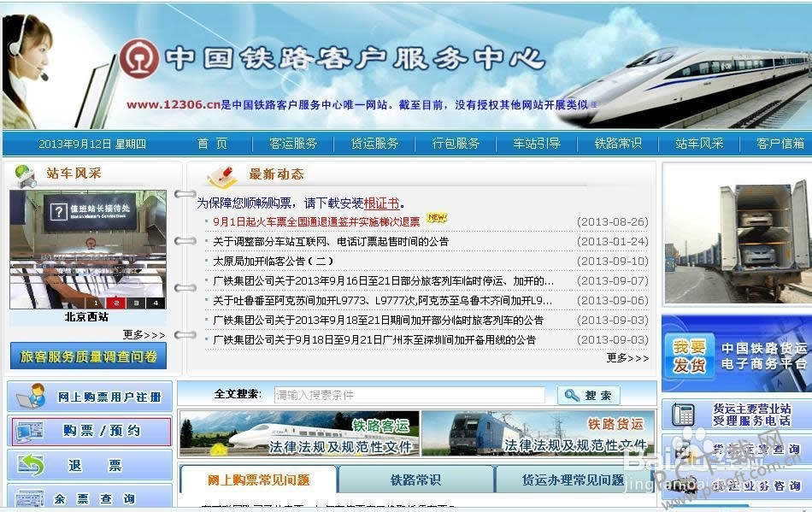The image size is (812, 512).
Task: Open the 铁路货运 法律法规 banner
Action: pyautogui.click(x=538, y=433)
